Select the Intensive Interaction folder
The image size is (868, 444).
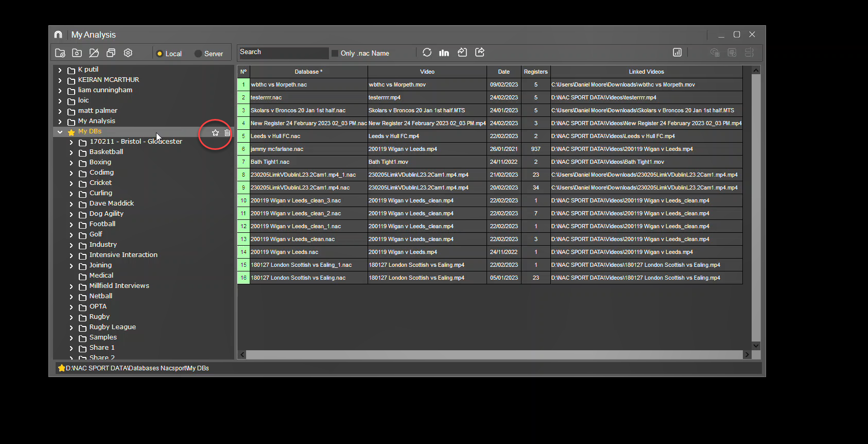[x=124, y=255]
